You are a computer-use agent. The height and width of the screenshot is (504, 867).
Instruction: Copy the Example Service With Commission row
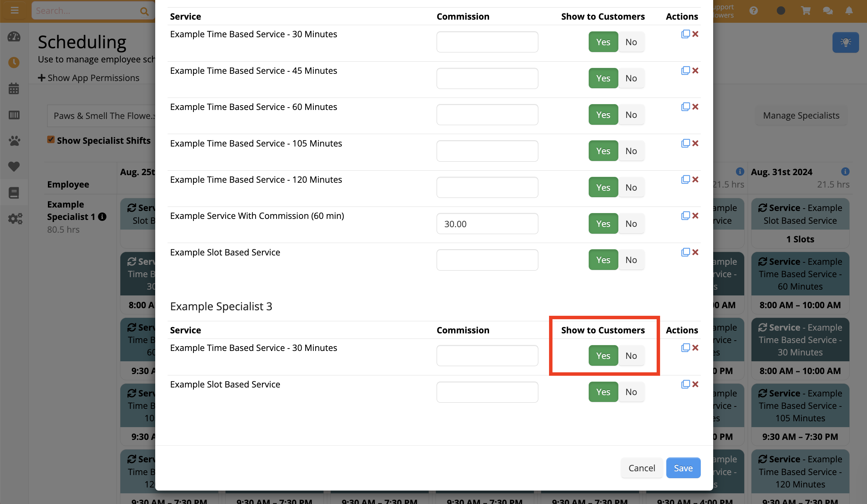pos(685,216)
